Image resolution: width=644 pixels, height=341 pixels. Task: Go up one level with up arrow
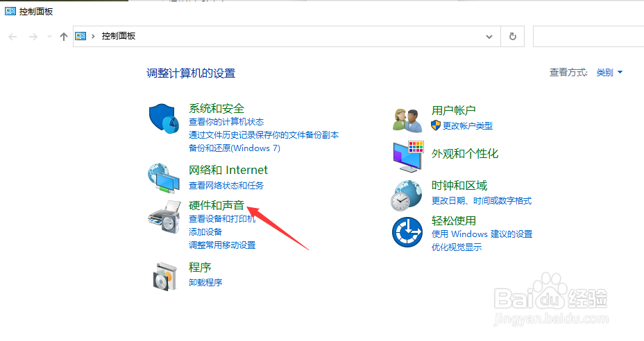[63, 37]
